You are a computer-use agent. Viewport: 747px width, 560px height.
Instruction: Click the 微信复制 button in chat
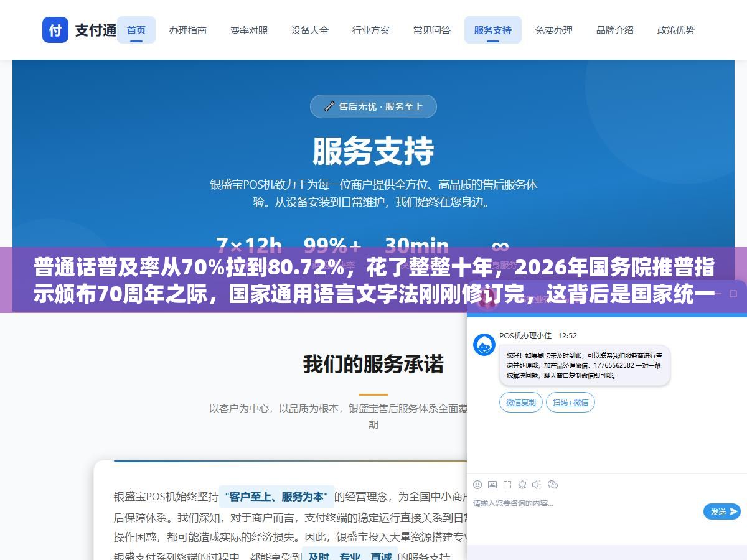click(521, 403)
